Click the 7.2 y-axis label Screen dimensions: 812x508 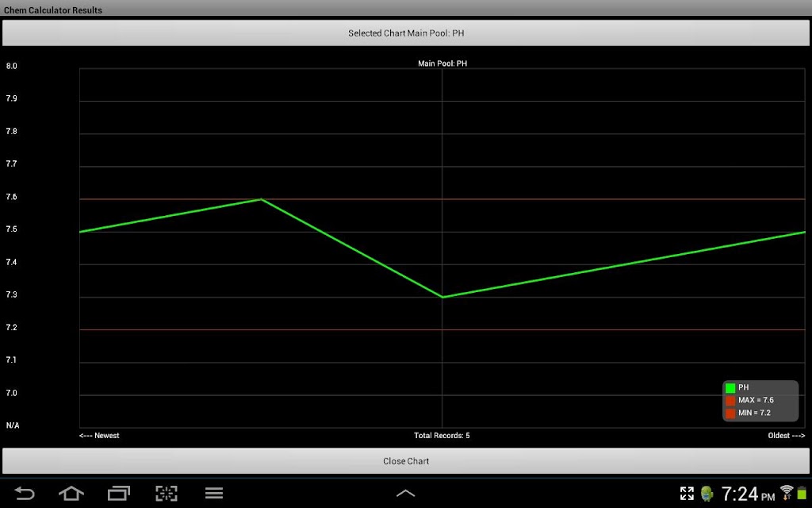pos(11,327)
